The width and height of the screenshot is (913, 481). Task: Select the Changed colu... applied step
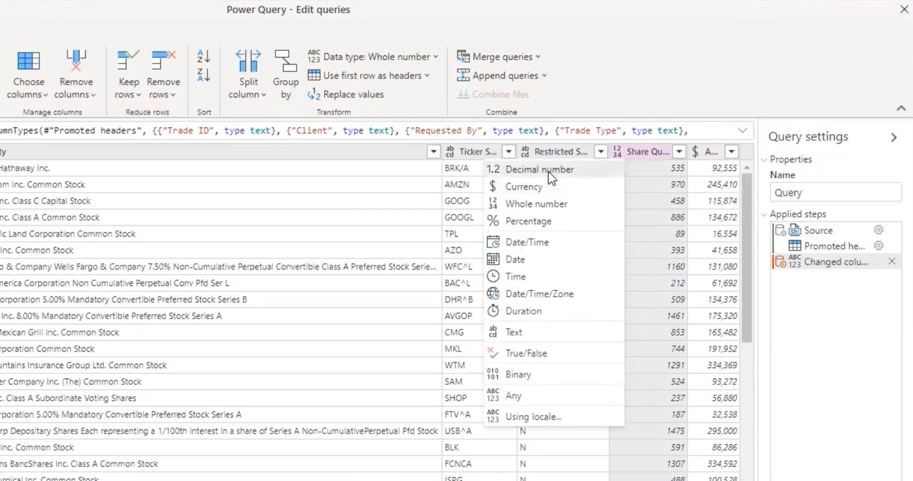point(836,262)
